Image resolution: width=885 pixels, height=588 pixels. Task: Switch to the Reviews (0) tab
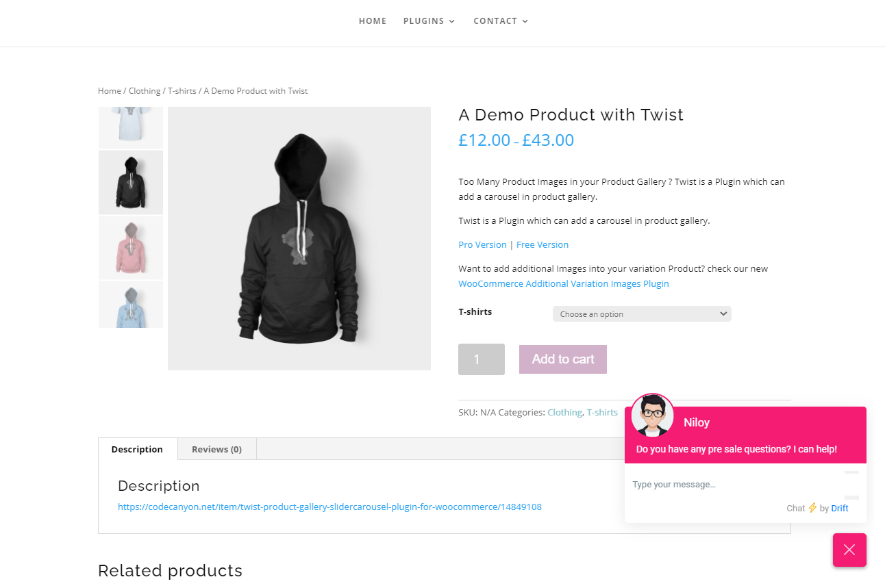(x=216, y=450)
